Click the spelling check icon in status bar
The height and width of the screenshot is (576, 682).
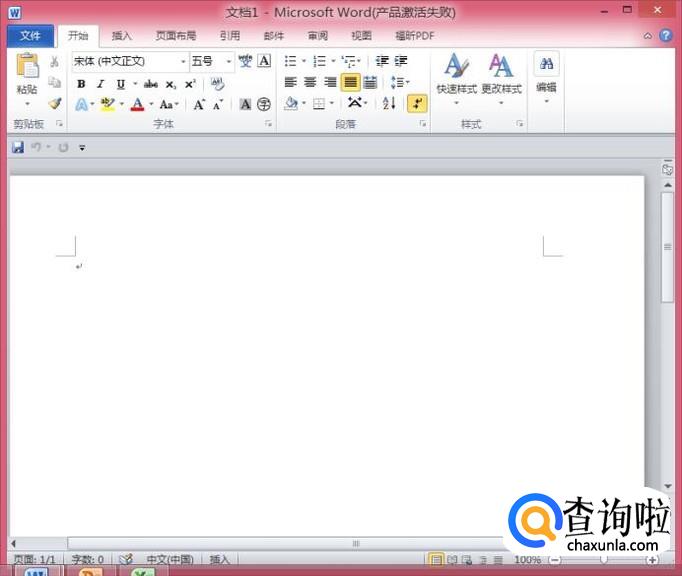coord(126,559)
